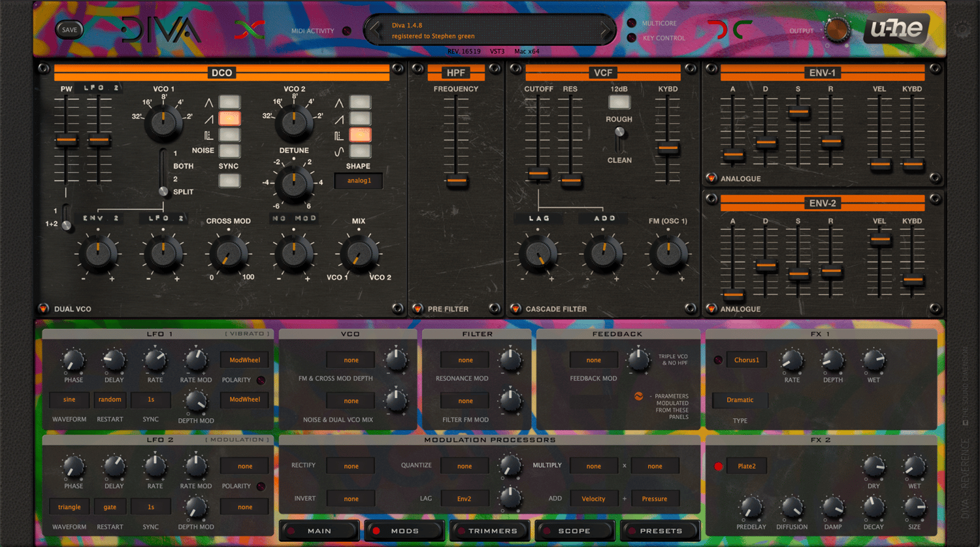The image size is (980, 547).
Task: Toggle LFO 1 POLARITY LED
Action: [x=261, y=380]
